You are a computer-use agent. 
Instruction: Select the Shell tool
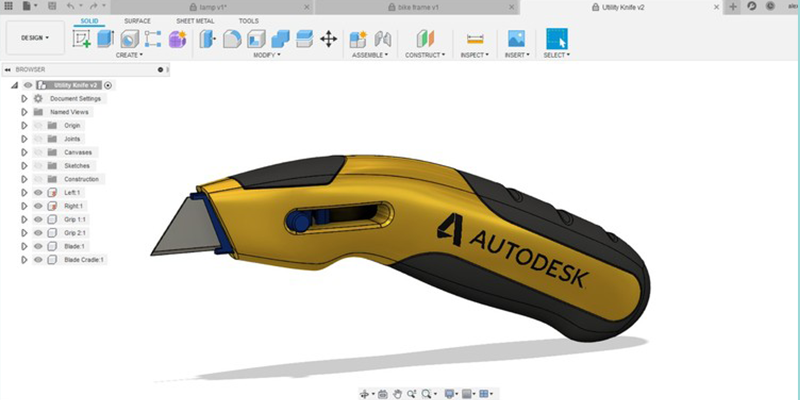[x=256, y=39]
